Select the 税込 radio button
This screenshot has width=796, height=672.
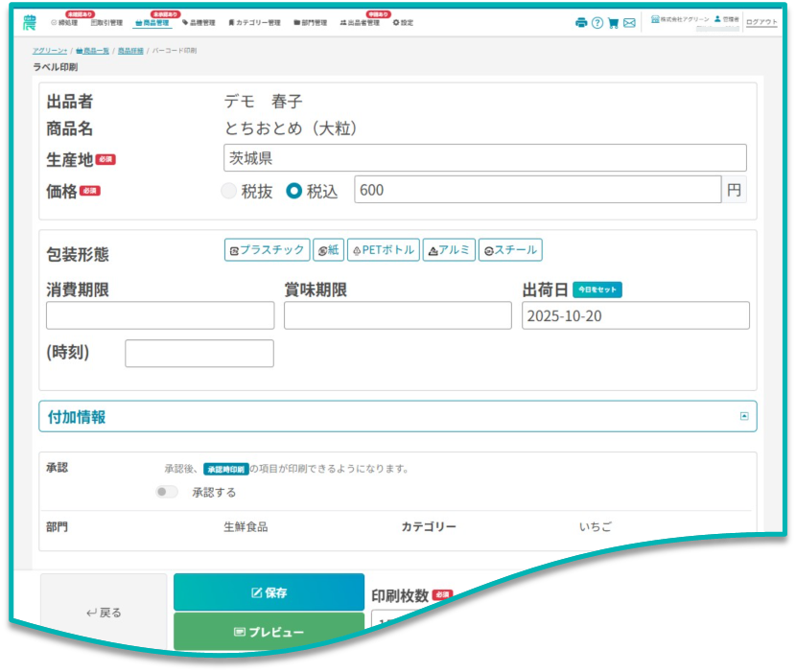point(294,191)
